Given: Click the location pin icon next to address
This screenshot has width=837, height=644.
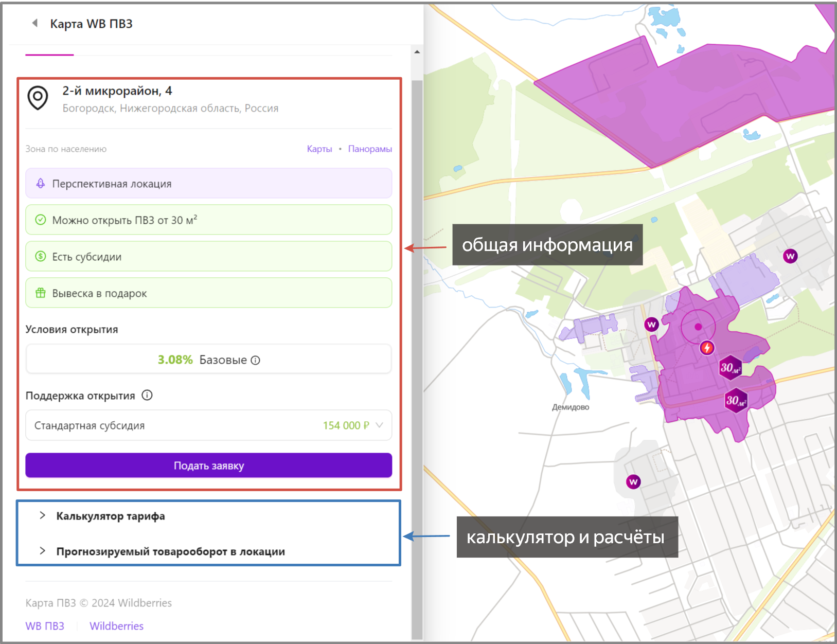Looking at the screenshot, I should tap(38, 98).
